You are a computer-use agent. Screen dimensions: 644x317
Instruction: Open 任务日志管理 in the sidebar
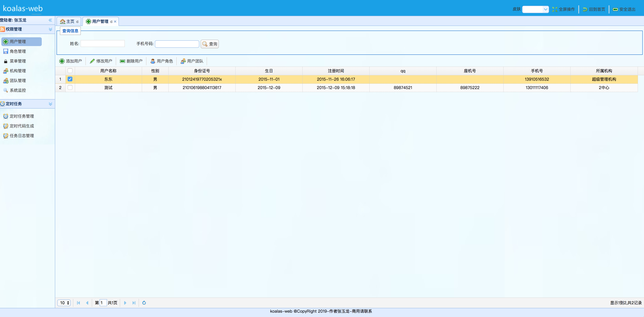point(19,136)
